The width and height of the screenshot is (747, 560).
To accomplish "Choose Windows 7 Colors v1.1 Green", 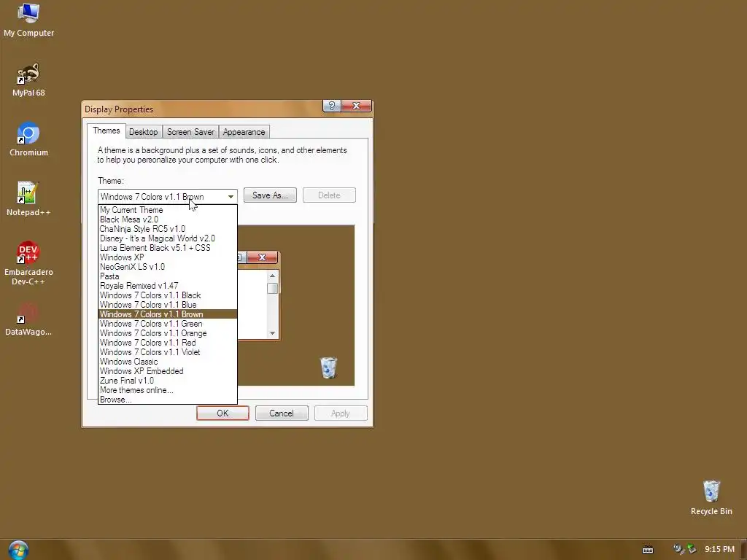I will [167, 324].
